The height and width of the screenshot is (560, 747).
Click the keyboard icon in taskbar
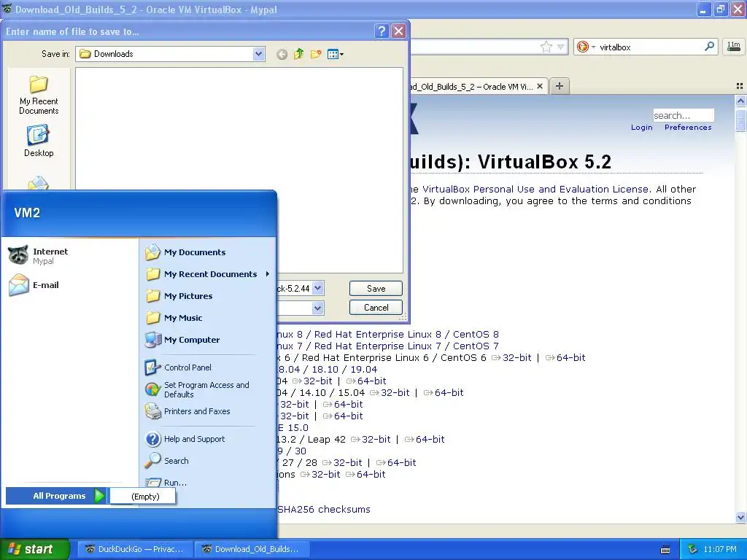[665, 550]
